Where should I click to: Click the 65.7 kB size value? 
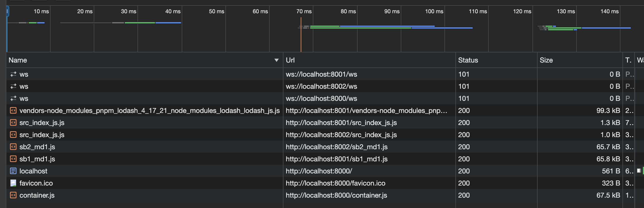(x=608, y=147)
